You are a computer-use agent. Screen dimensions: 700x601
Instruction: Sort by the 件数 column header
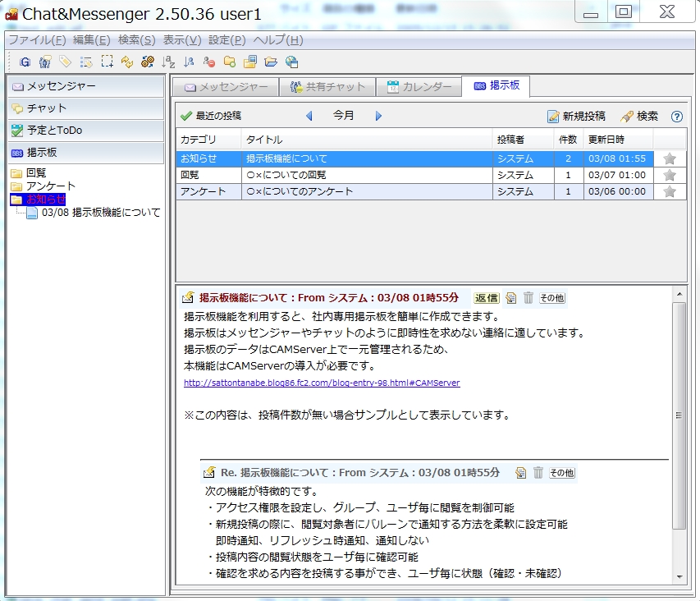pyautogui.click(x=569, y=140)
